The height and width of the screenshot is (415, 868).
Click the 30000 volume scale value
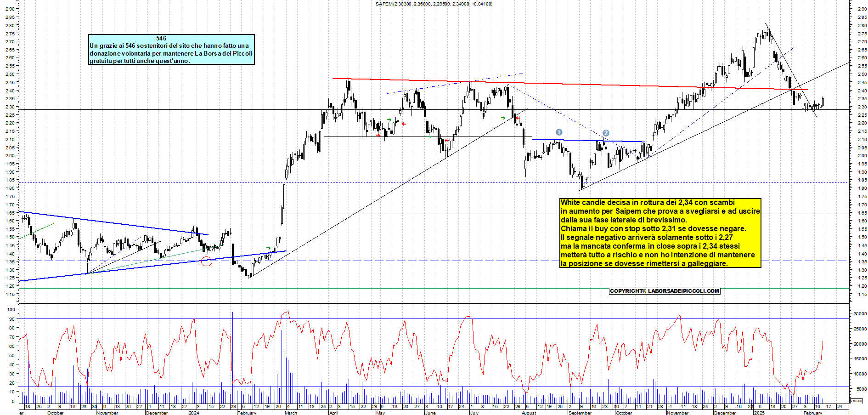(860, 313)
